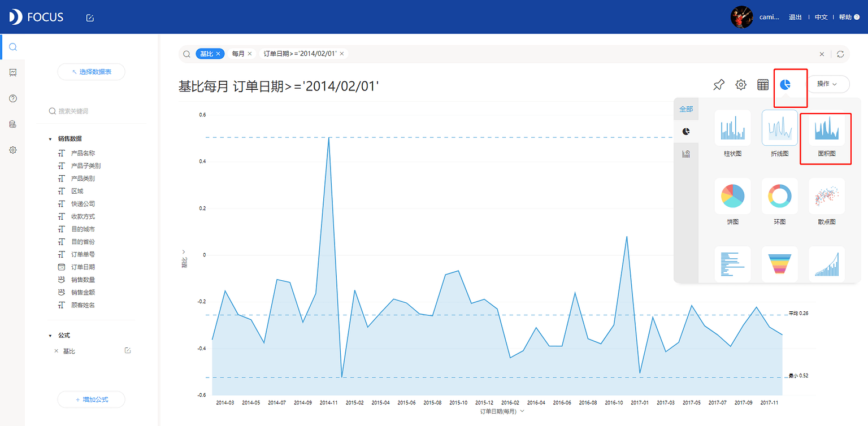Select the Pareto chart type thumbnail
Viewport: 868px width, 426px height.
click(827, 264)
